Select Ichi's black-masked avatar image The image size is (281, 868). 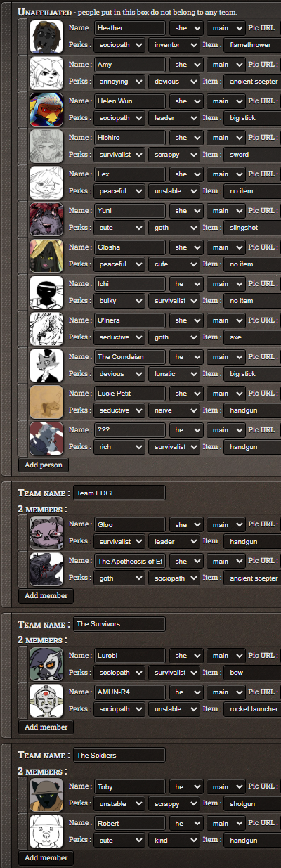(x=46, y=292)
